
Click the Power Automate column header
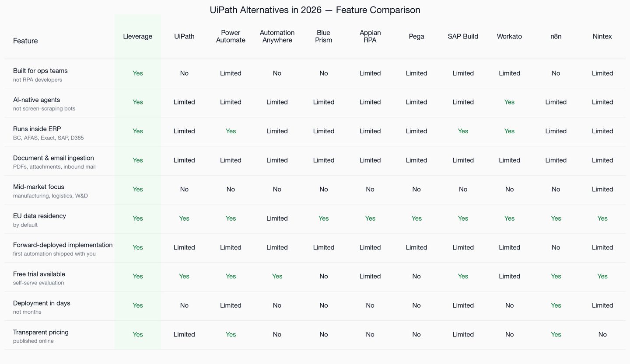(231, 36)
